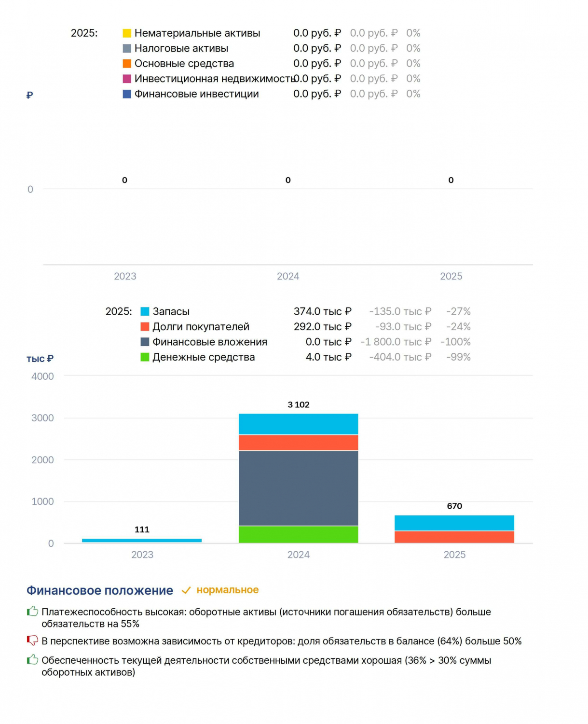Click the 111 total above 2023 bar

click(142, 530)
